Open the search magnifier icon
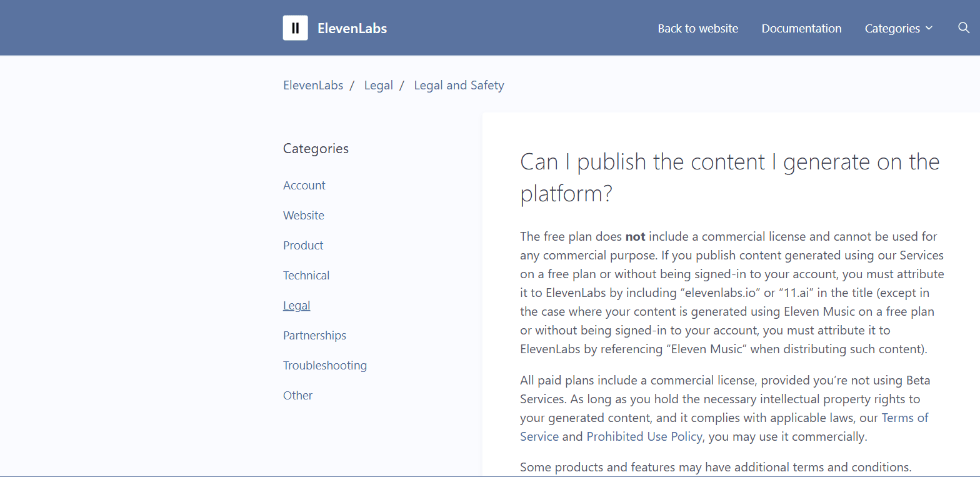Image resolution: width=980 pixels, height=477 pixels. click(964, 28)
